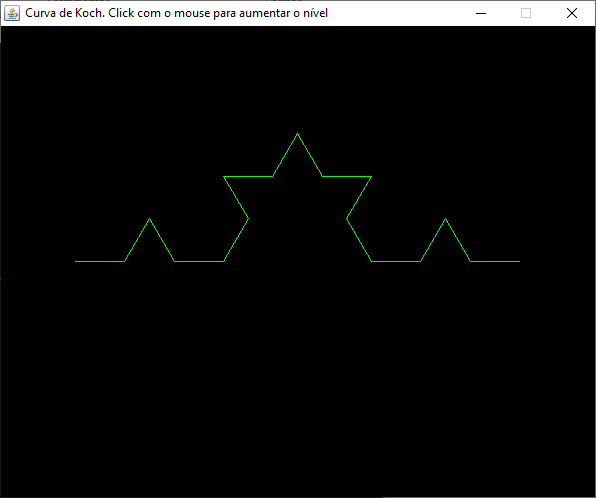Click the first bottom-left horizontal segment

100,262
